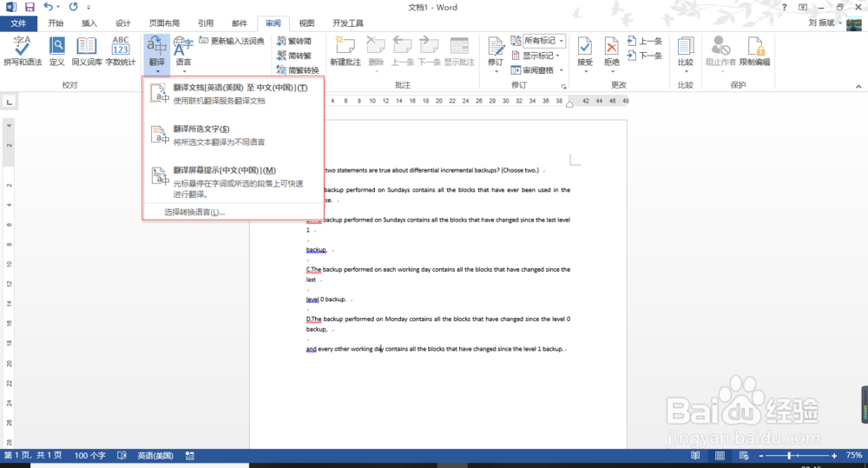Open the 同义词库 thesaurus
868x468 pixels.
(86, 51)
